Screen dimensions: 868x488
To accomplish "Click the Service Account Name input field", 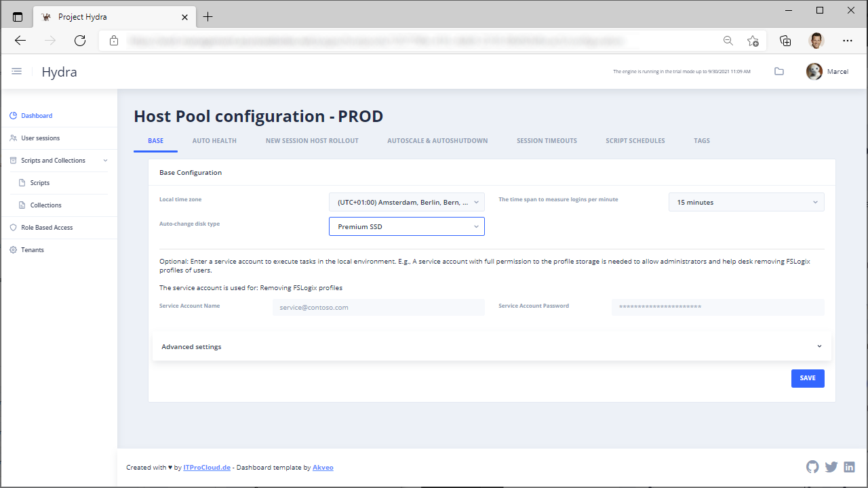I will 378,307.
